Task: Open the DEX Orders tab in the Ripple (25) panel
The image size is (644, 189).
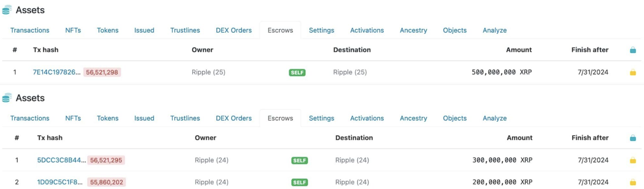Action: click(x=234, y=30)
